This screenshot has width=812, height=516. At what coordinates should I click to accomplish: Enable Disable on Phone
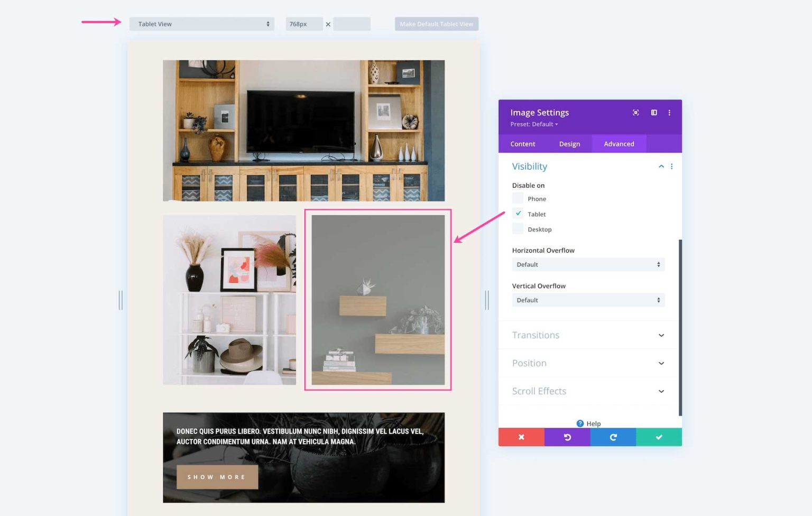(518, 198)
